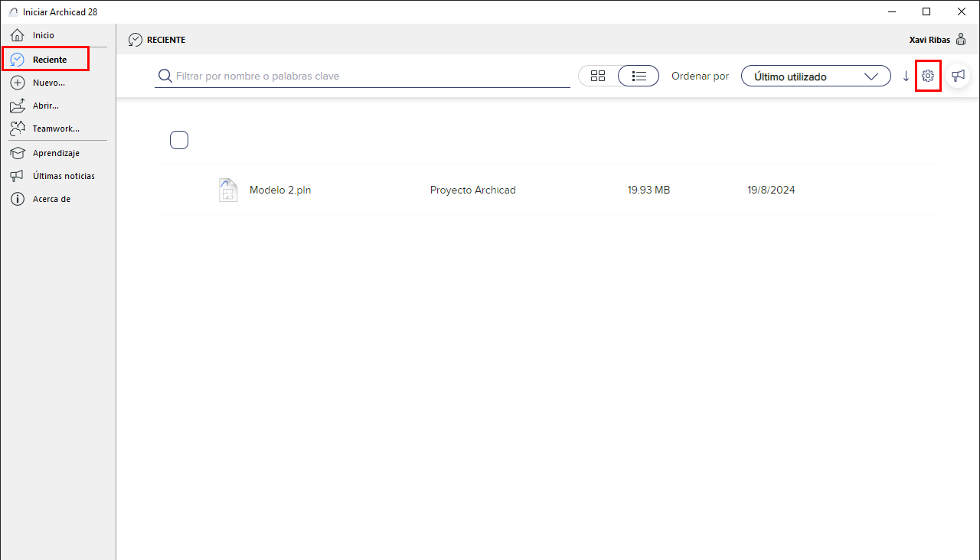Click the Archicad icon in the title bar
The width and height of the screenshot is (980, 560).
(12, 11)
